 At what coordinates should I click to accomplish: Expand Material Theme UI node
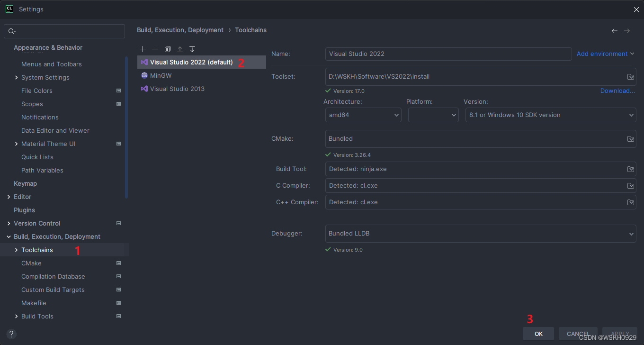(17, 144)
